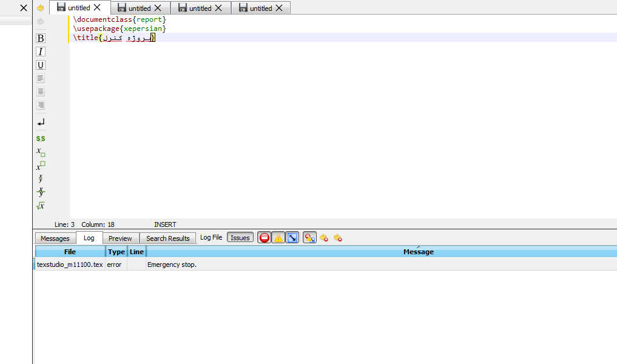Apply underline with the U icon
Viewport: 617px width, 364px height.
[41, 65]
